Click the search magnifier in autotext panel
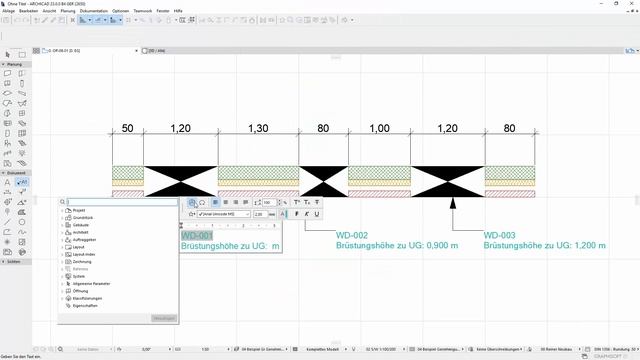Screen dimensions: 640x360 click(62, 202)
